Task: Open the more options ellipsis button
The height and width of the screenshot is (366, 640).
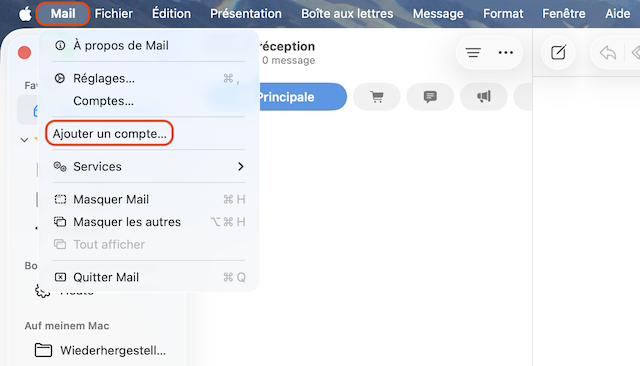Action: 506,53
